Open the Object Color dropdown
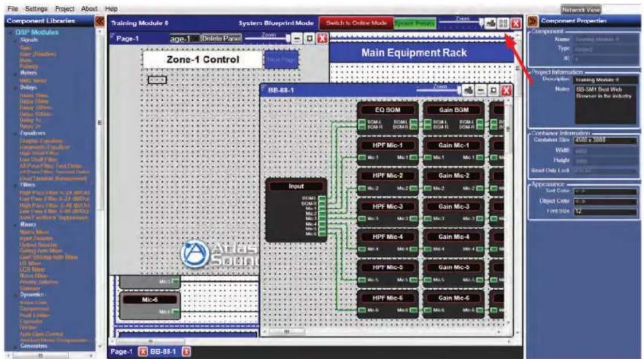 [606, 202]
